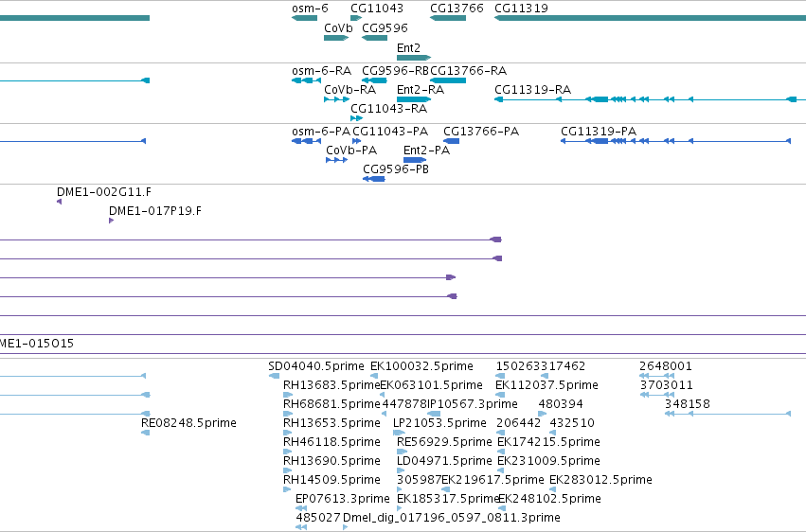Select the 2648001 alignment label
Image resolution: width=806 pixels, height=532 pixels.
[x=666, y=366]
